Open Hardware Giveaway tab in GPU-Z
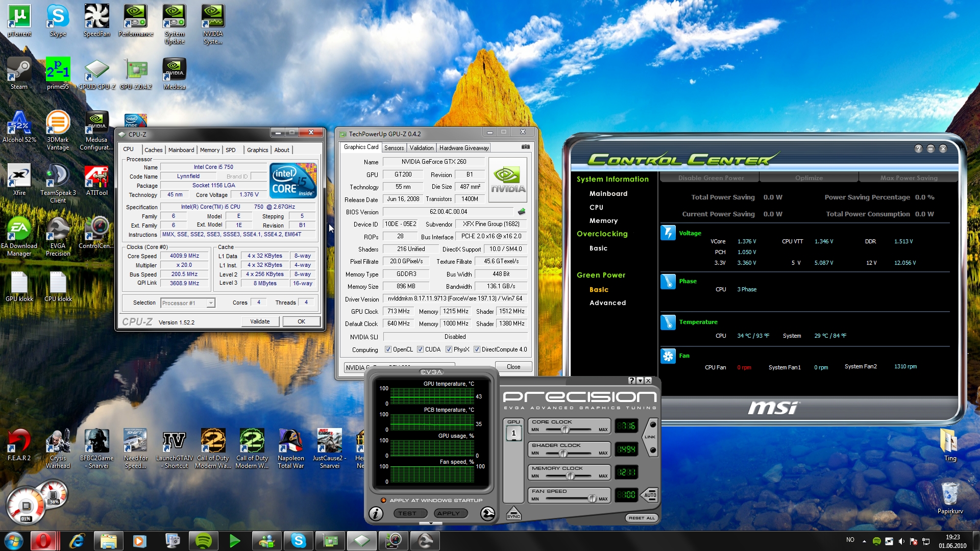The image size is (980, 551). 464,148
